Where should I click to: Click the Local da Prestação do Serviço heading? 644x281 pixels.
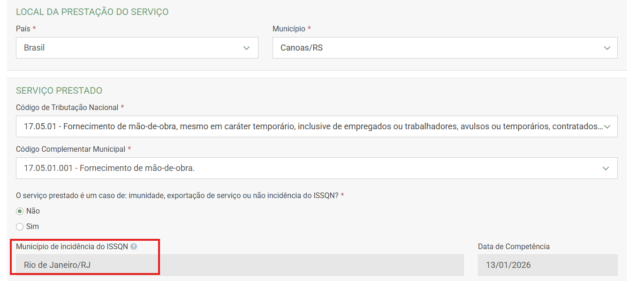(x=92, y=12)
